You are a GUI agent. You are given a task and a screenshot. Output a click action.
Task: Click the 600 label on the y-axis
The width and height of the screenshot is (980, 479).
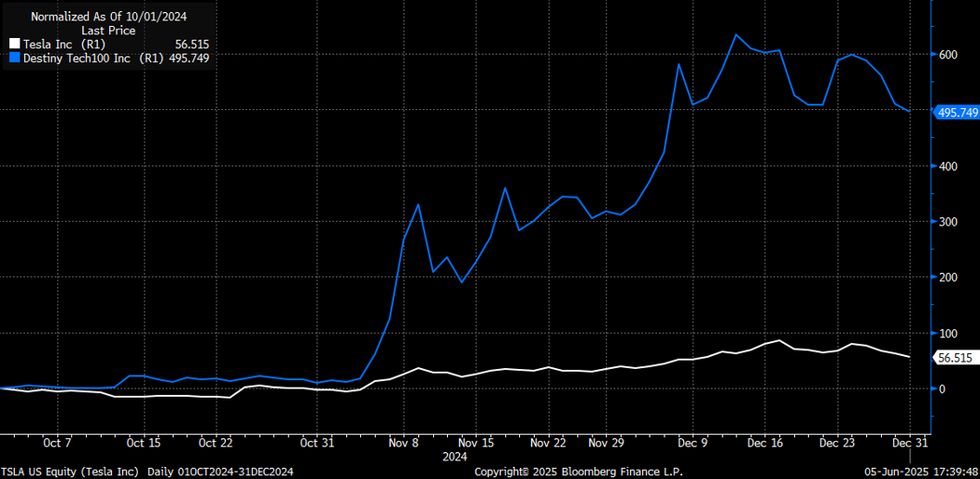click(x=945, y=55)
